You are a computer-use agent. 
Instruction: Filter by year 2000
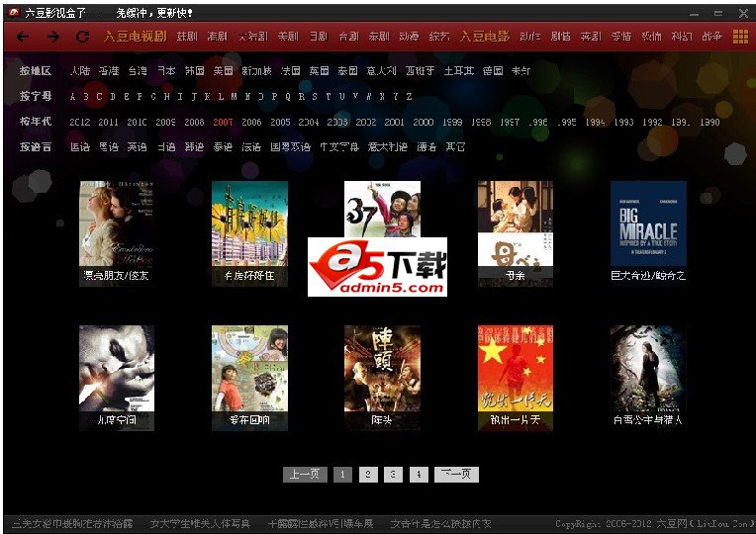(x=423, y=122)
